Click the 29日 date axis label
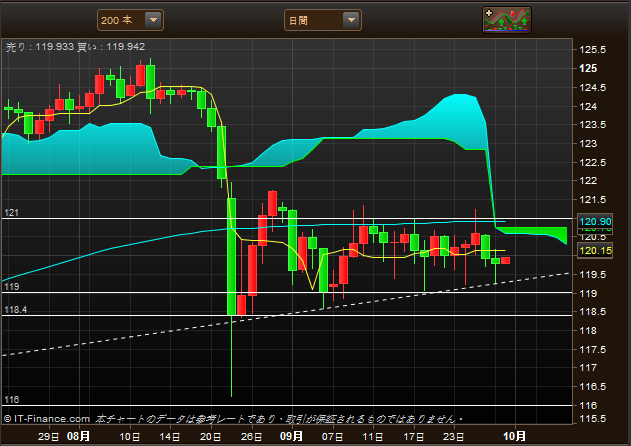Image resolution: width=631 pixels, height=446 pixels. [48, 436]
